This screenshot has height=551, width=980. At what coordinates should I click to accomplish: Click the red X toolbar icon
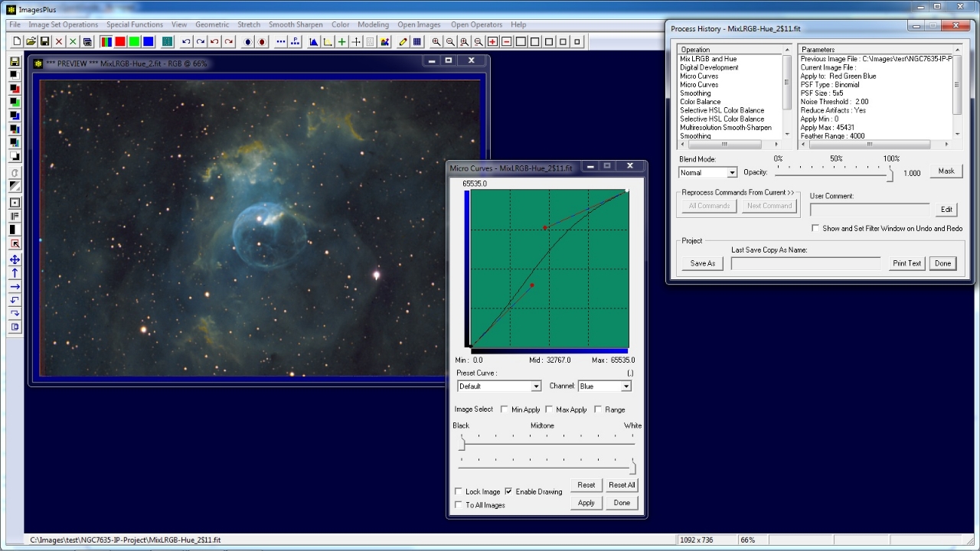click(x=59, y=41)
